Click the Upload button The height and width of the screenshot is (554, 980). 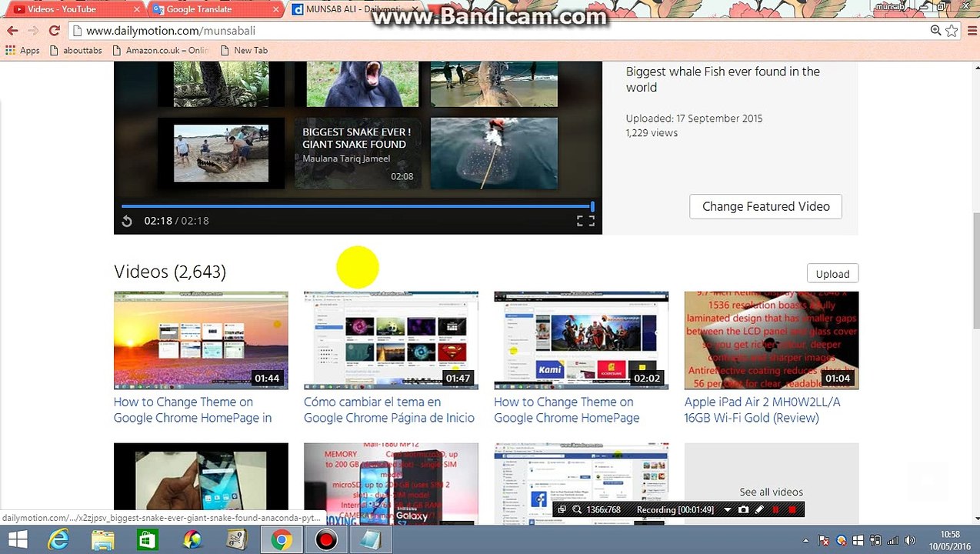[x=832, y=274]
